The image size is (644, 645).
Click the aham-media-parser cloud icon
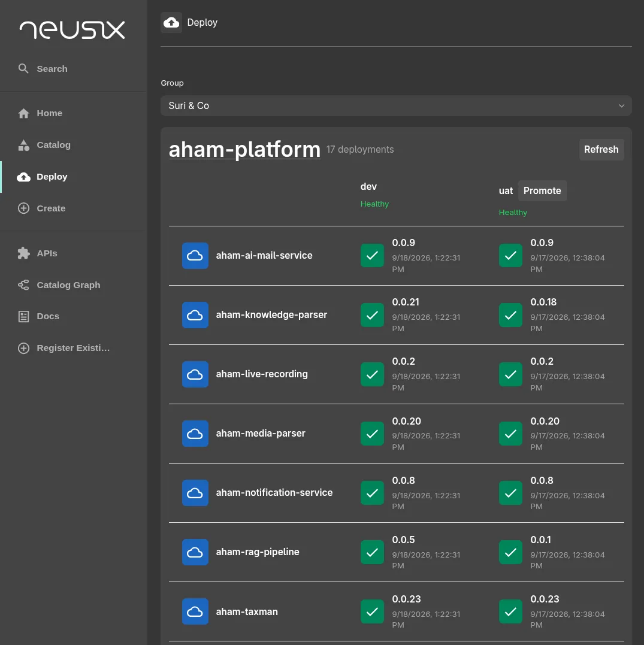pyautogui.click(x=195, y=433)
